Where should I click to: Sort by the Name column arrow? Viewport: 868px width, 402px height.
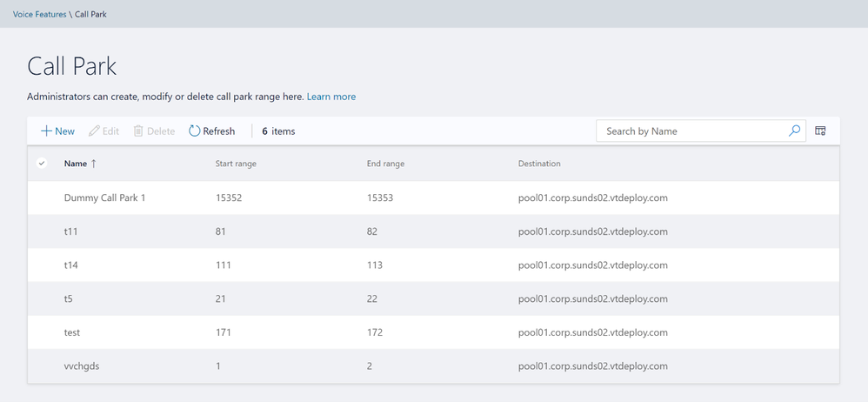94,164
